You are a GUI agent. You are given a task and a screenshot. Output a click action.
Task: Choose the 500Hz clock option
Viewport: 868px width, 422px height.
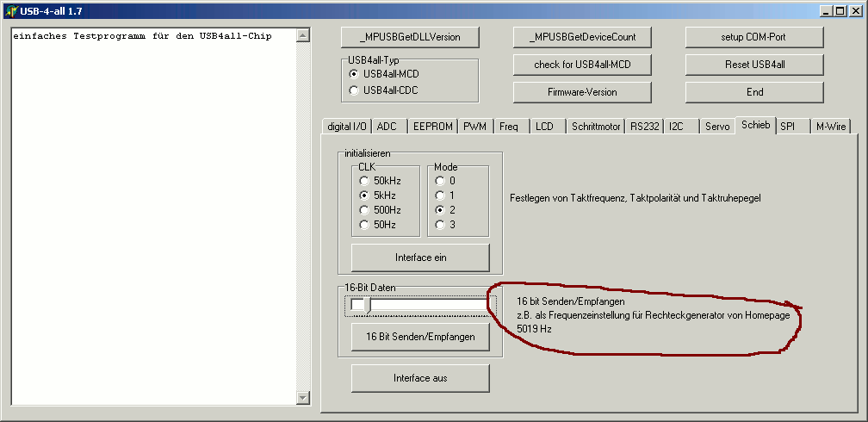pyautogui.click(x=365, y=210)
